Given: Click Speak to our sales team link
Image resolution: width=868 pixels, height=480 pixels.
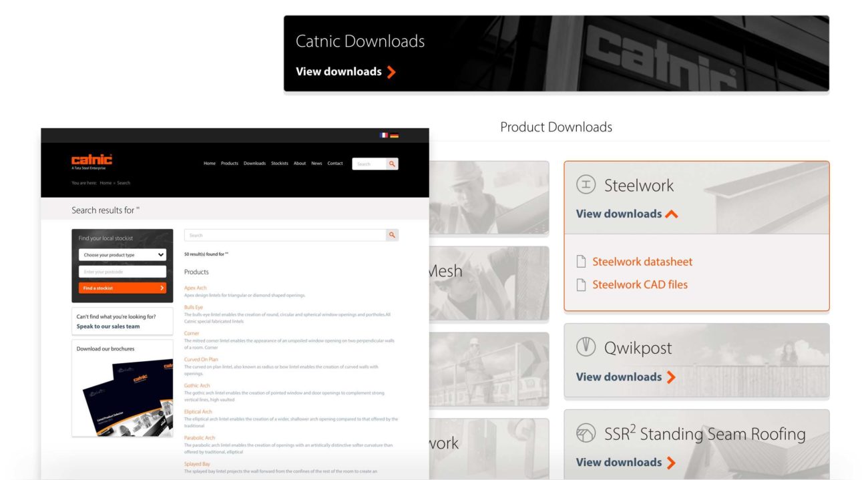Looking at the screenshot, I should [x=108, y=326].
